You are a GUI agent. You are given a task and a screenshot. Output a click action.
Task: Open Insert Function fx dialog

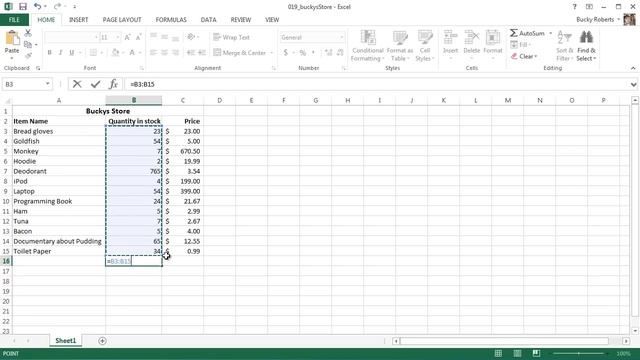pos(113,84)
